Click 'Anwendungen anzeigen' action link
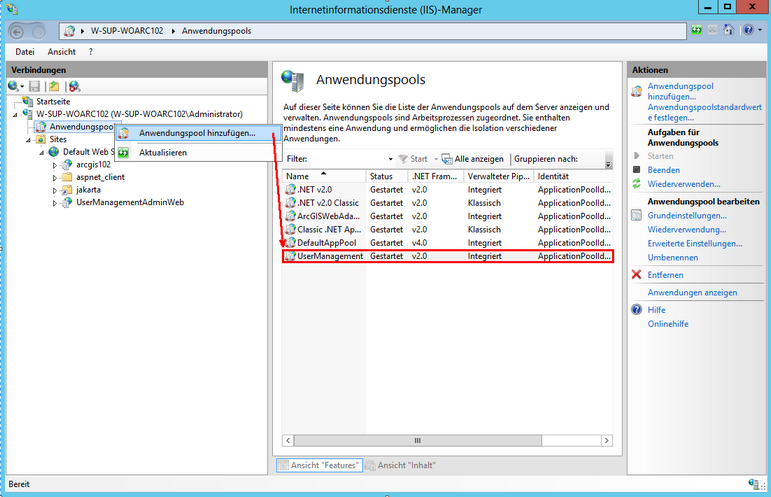 tap(692, 292)
